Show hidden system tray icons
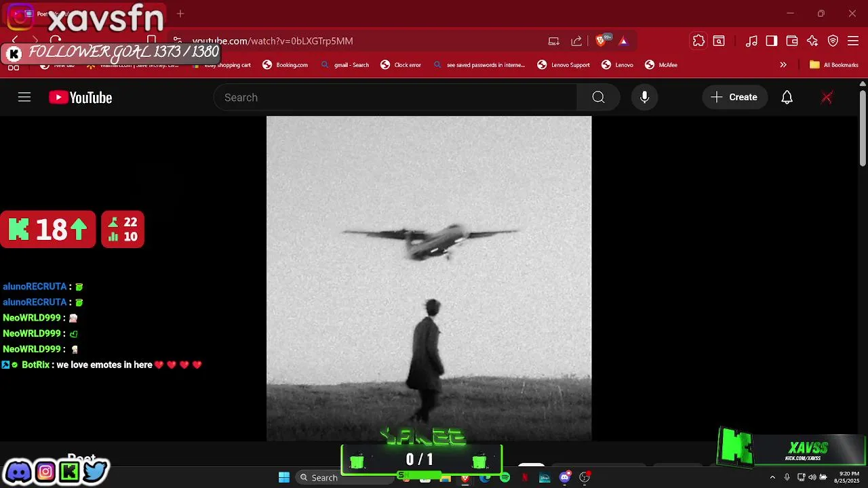Viewport: 868px width, 488px height. (x=772, y=477)
